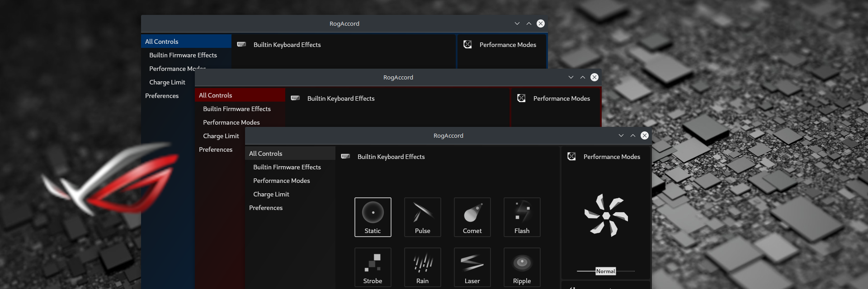Select the Pulse keyboard effect
Screen dimensions: 868x289
422,217
